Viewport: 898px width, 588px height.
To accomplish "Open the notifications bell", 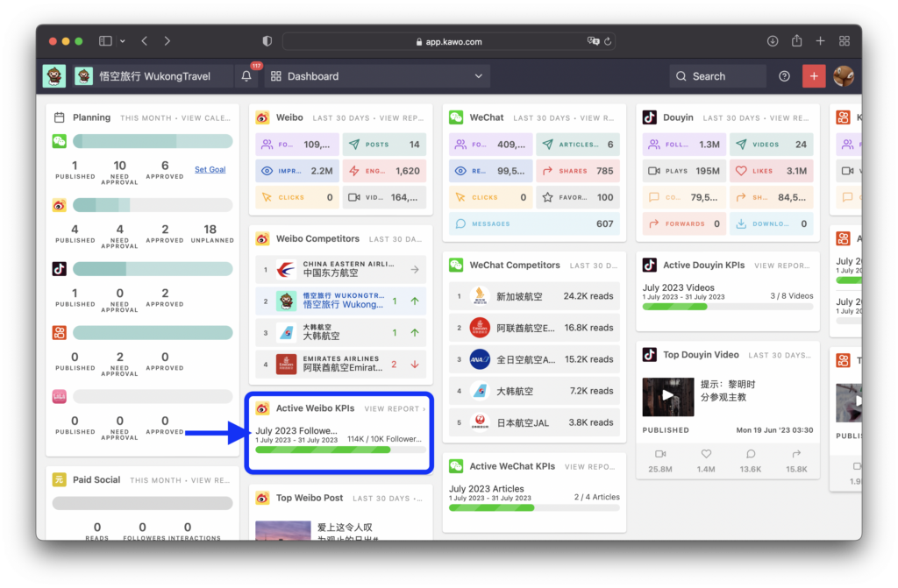I will tap(246, 76).
